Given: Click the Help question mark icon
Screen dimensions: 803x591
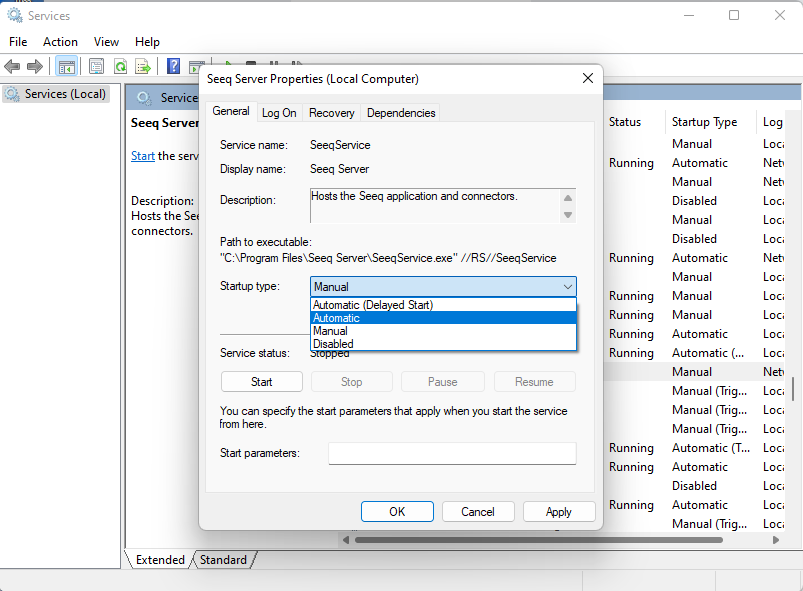Looking at the screenshot, I should click(172, 66).
